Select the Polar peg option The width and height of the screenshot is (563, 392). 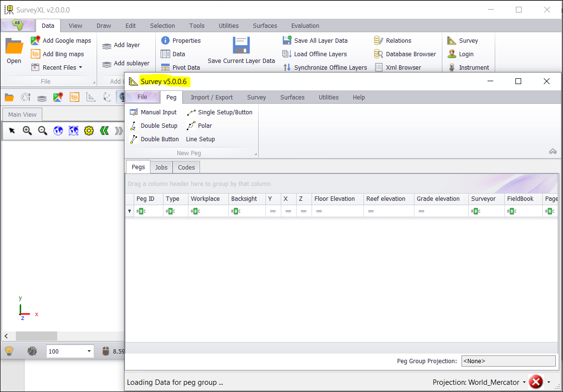point(200,126)
